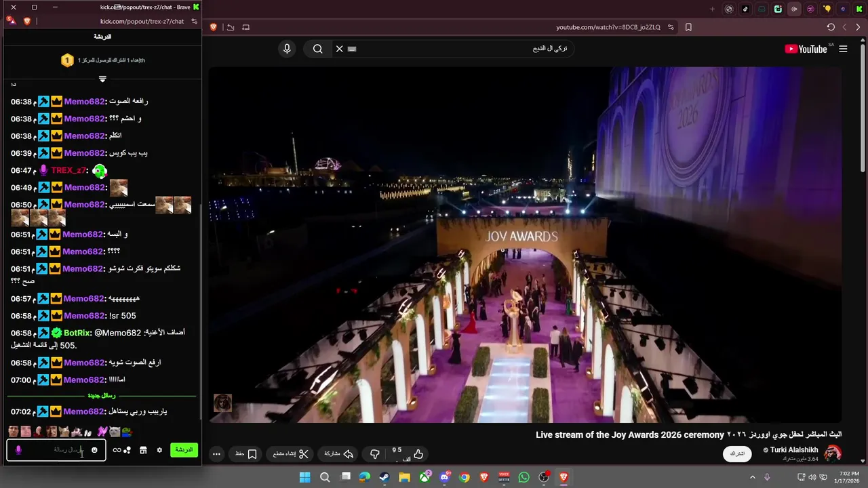The width and height of the screenshot is (868, 488).
Task: Reload the YouTube page
Action: tap(831, 27)
